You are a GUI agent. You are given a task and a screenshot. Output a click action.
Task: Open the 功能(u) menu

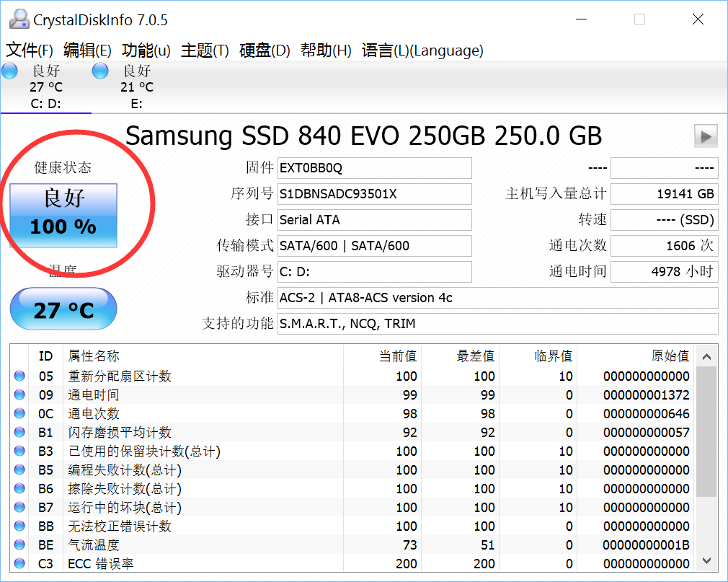(x=146, y=50)
